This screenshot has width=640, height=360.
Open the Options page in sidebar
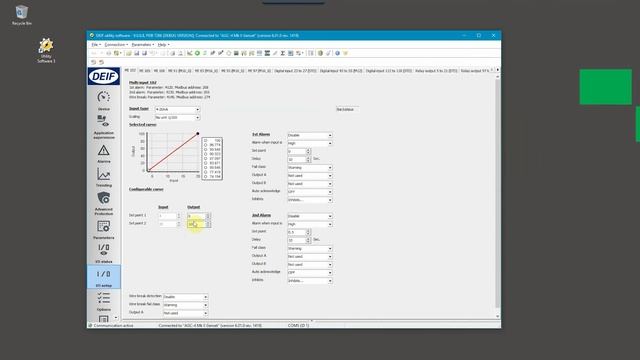pos(104,301)
